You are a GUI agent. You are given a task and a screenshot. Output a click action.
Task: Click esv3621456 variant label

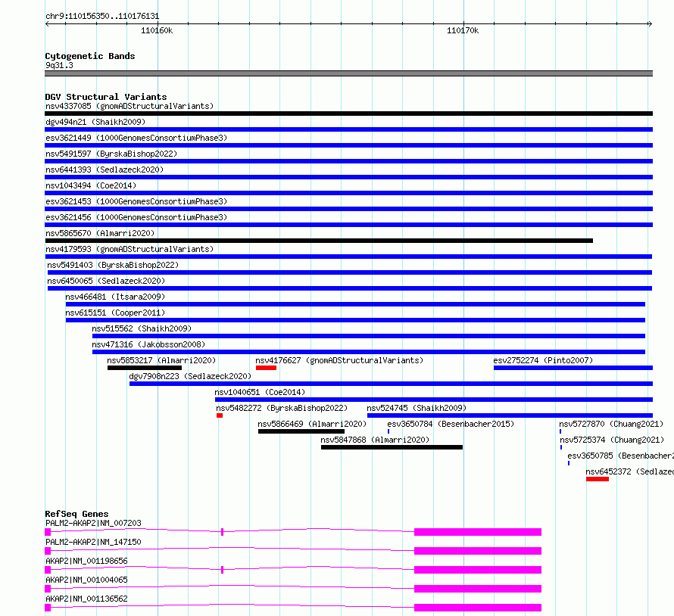click(x=136, y=217)
